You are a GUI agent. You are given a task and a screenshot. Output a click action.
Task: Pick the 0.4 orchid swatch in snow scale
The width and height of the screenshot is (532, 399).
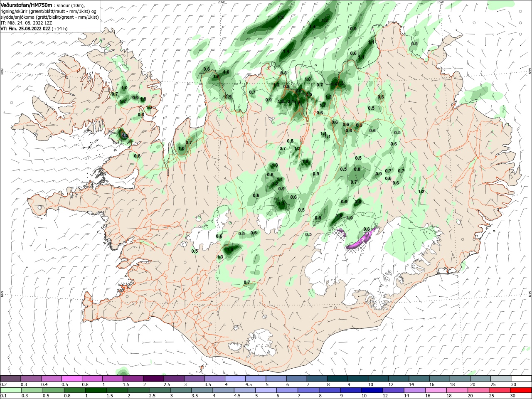(51, 378)
